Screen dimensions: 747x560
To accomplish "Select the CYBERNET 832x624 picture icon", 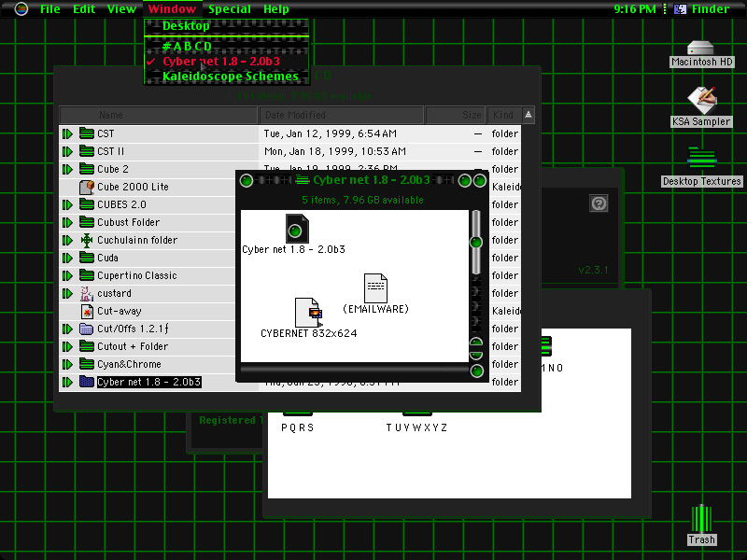I will [x=308, y=313].
